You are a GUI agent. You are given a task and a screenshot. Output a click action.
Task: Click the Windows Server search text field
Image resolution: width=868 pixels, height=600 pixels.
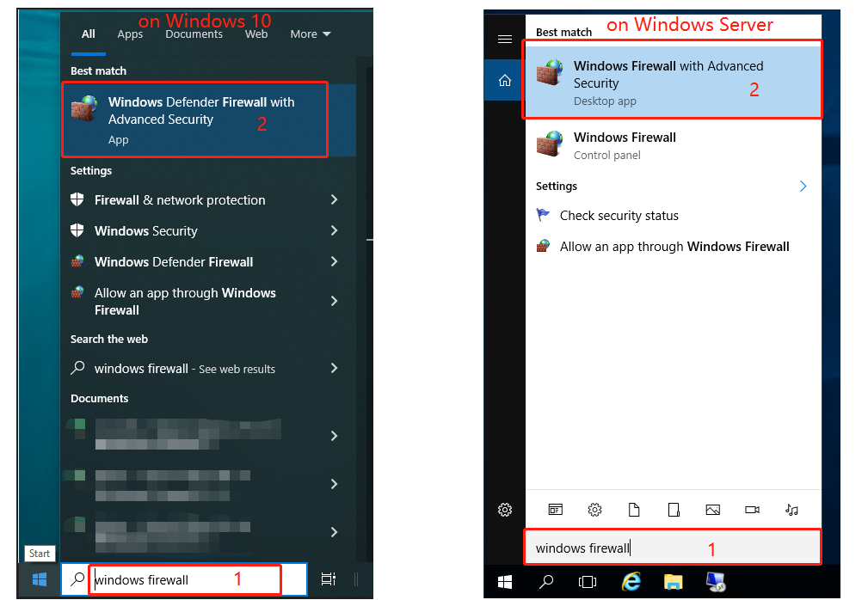tap(673, 548)
